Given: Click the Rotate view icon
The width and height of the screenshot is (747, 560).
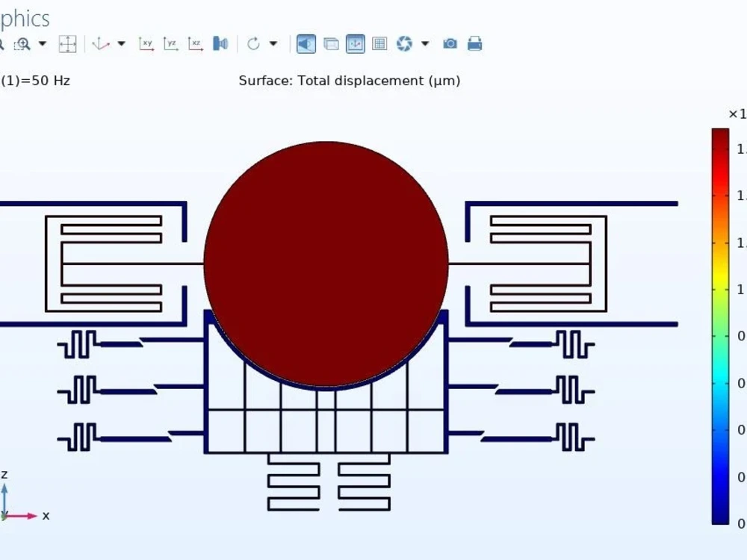Looking at the screenshot, I should click(252, 44).
